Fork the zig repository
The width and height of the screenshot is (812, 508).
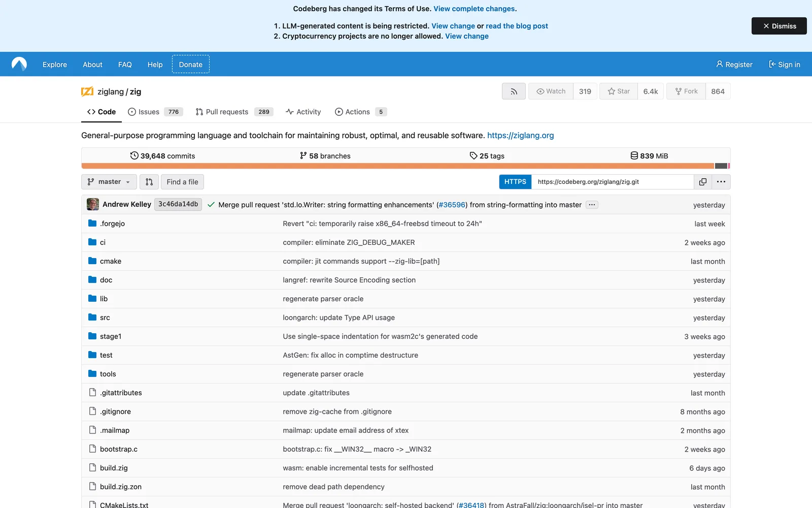click(x=686, y=91)
